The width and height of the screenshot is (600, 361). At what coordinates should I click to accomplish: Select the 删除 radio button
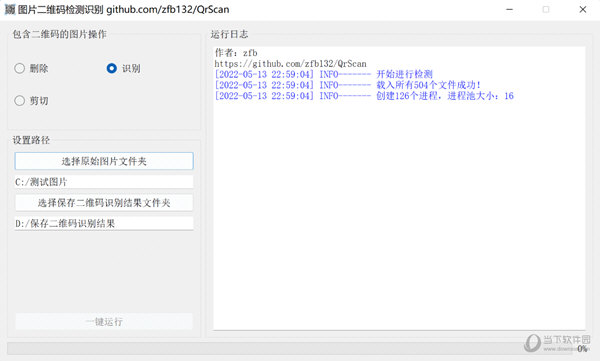31,69
